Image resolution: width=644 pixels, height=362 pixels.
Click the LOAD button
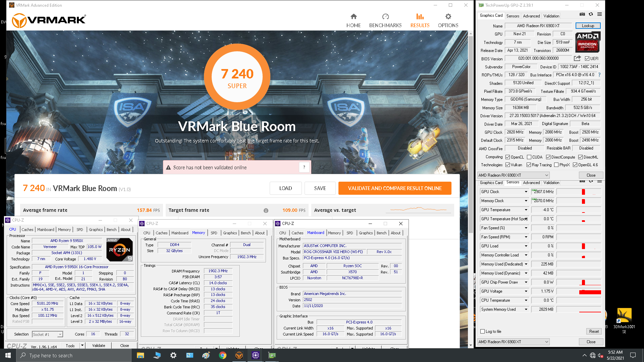285,188
